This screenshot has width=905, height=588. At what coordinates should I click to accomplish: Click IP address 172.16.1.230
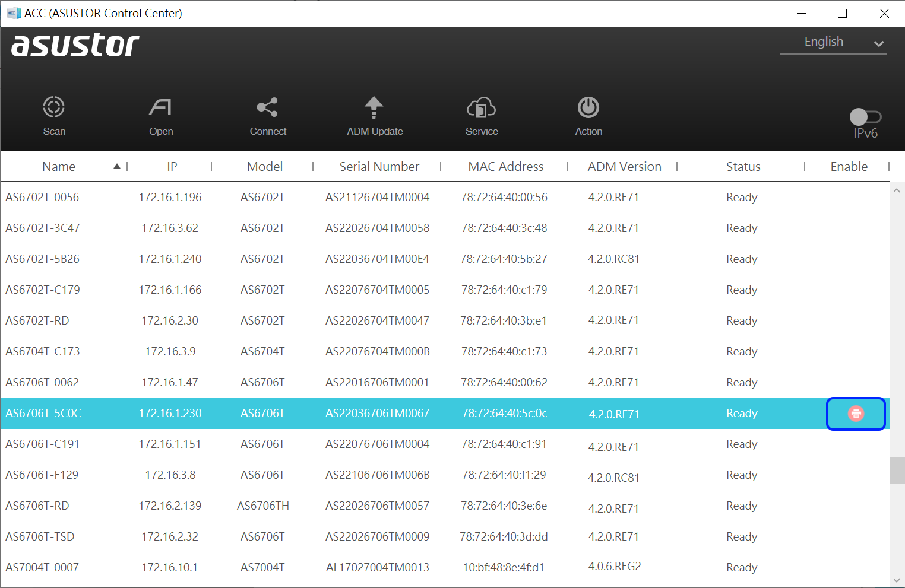pyautogui.click(x=170, y=414)
